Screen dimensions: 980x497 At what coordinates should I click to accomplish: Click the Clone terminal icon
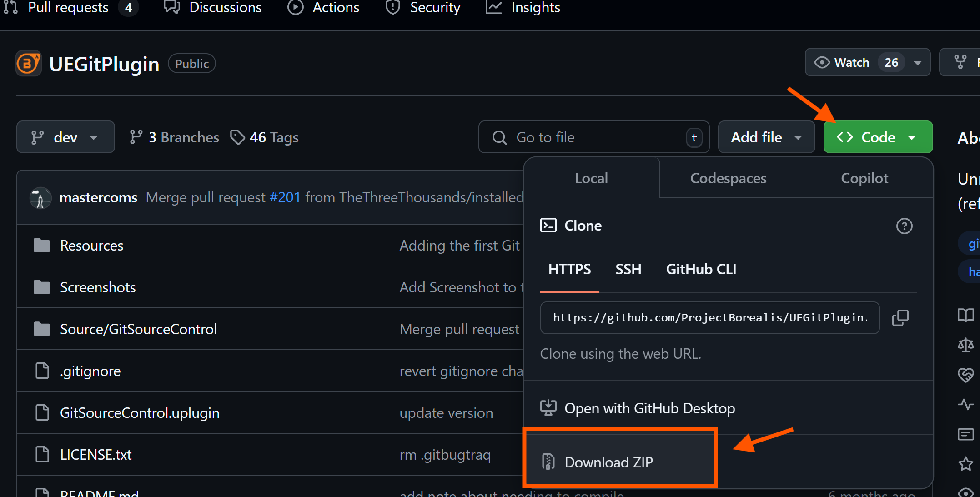click(x=548, y=226)
